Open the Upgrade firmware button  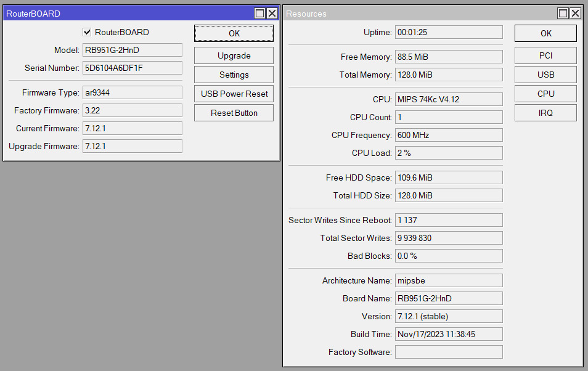click(x=234, y=55)
